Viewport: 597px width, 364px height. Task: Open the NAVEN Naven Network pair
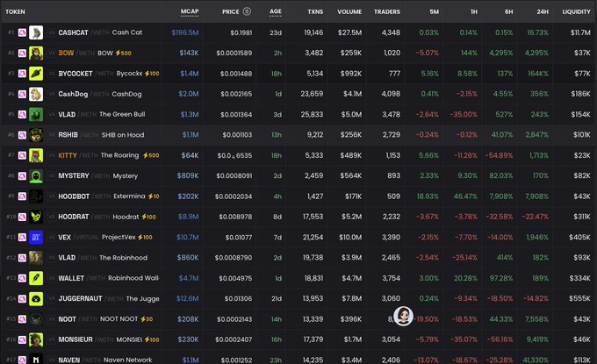[x=105, y=360]
